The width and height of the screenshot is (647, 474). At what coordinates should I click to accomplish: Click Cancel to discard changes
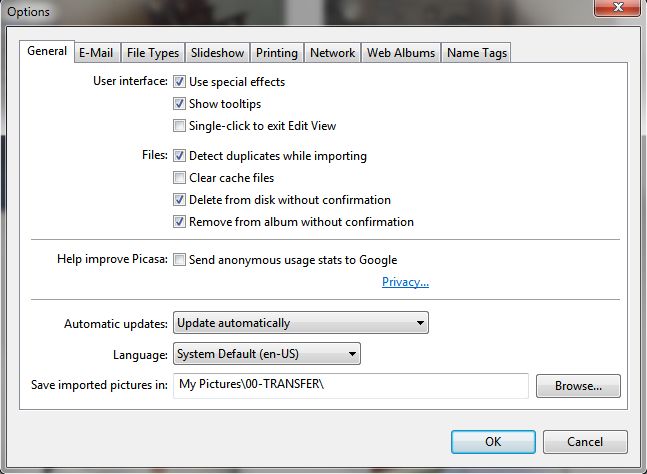tap(585, 442)
